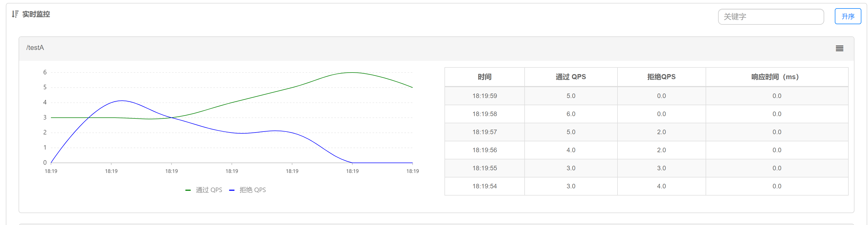Click the 实时监控 section heading

coord(36,14)
